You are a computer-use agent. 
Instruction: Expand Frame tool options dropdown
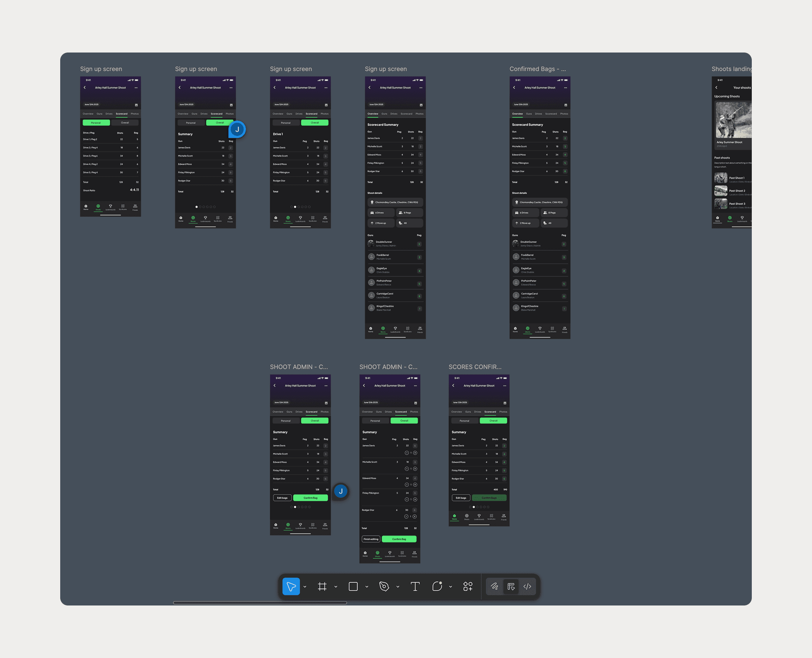pyautogui.click(x=336, y=587)
